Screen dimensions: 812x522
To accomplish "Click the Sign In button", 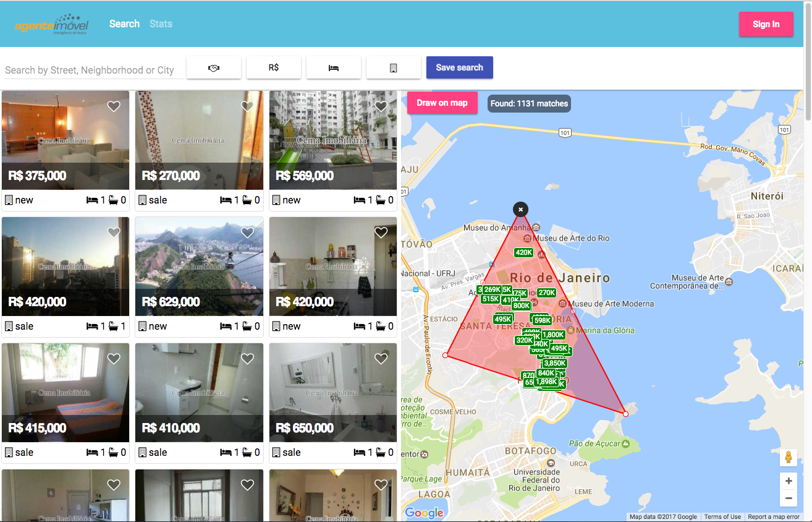I will 766,24.
